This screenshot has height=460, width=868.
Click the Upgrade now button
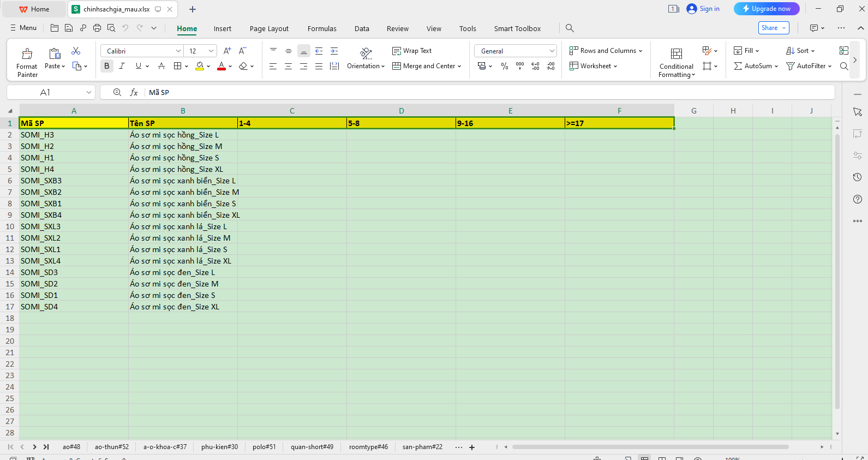coord(767,9)
